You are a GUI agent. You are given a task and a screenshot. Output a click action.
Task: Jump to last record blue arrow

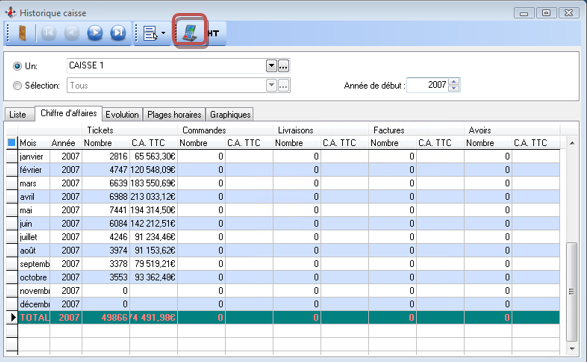point(118,33)
